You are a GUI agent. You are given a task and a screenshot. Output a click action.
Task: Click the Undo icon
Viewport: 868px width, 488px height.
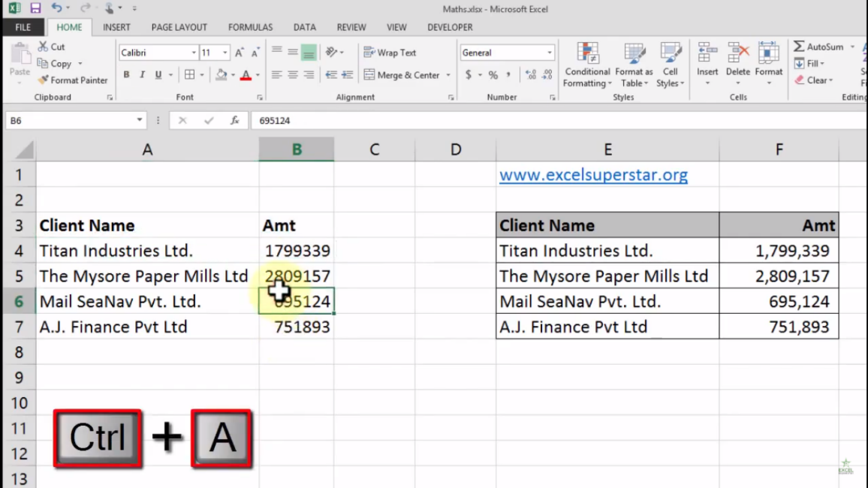coord(56,8)
